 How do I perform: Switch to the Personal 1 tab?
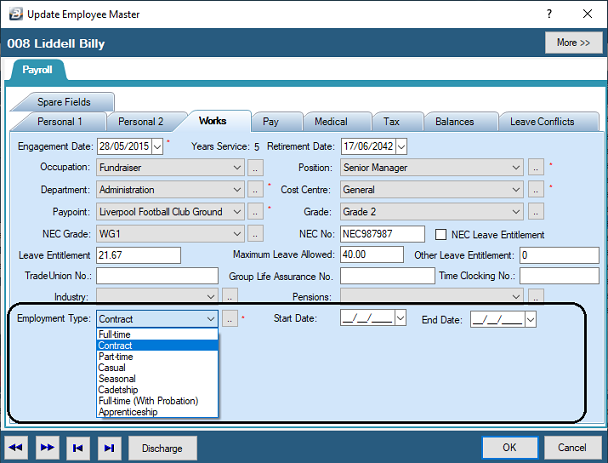pyautogui.click(x=59, y=121)
